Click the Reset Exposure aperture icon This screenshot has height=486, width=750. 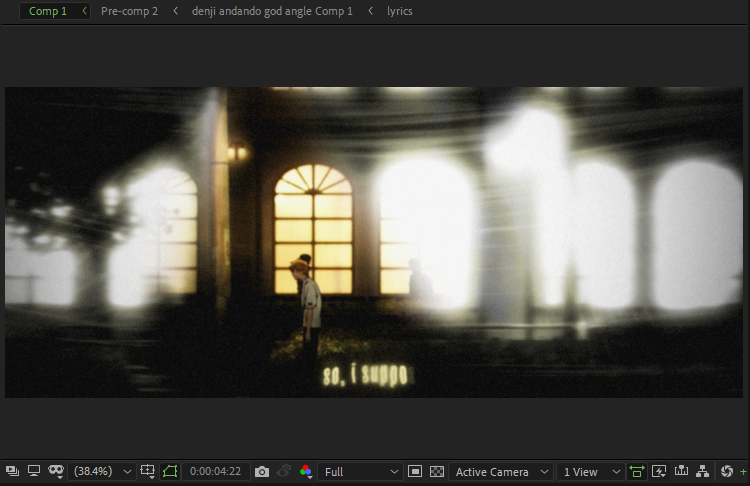(x=727, y=471)
